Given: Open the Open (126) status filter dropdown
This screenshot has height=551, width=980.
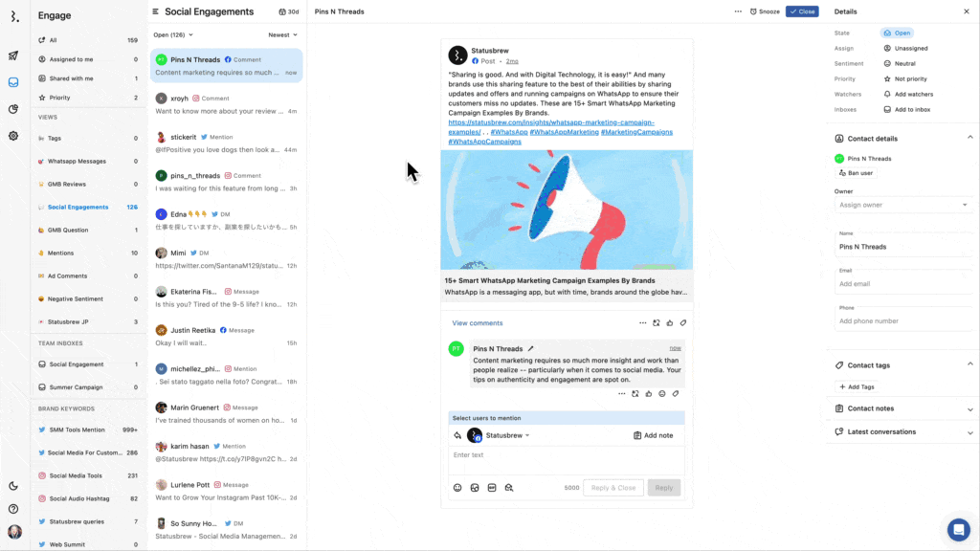Looking at the screenshot, I should 173,34.
